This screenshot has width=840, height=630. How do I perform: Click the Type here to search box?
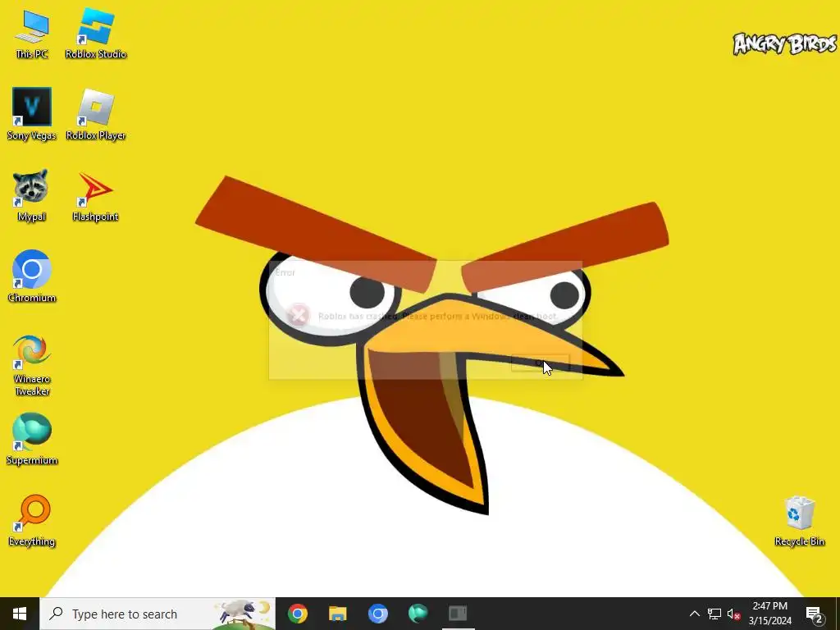coord(157,614)
